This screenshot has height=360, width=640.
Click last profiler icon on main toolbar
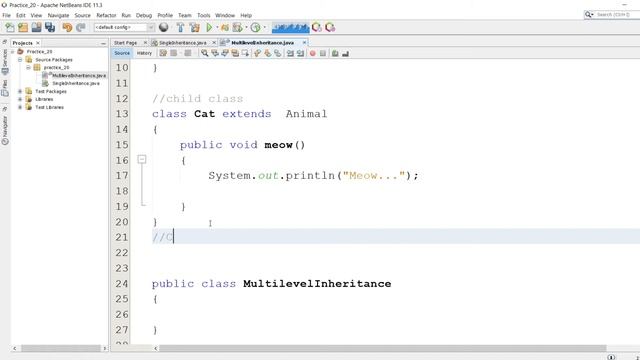(x=330, y=27)
